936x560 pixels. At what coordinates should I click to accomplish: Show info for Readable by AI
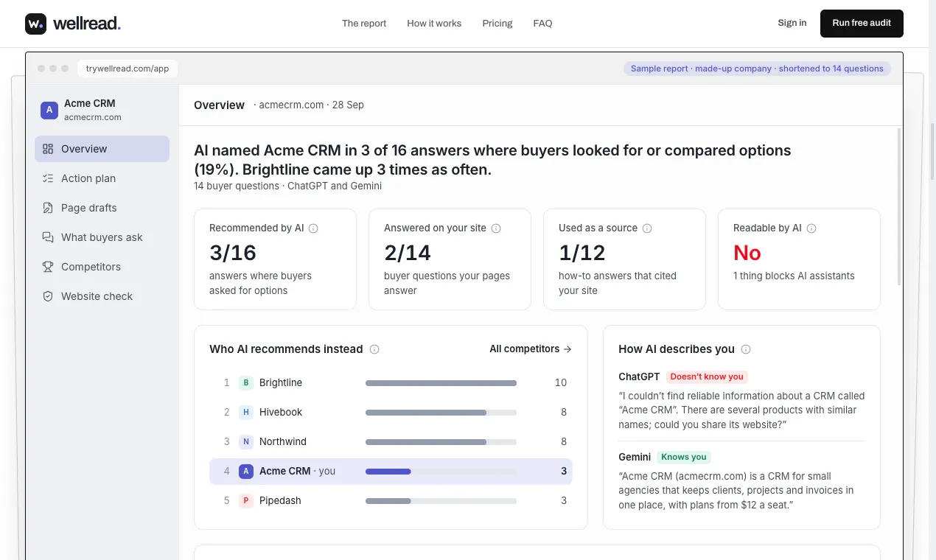coord(811,228)
